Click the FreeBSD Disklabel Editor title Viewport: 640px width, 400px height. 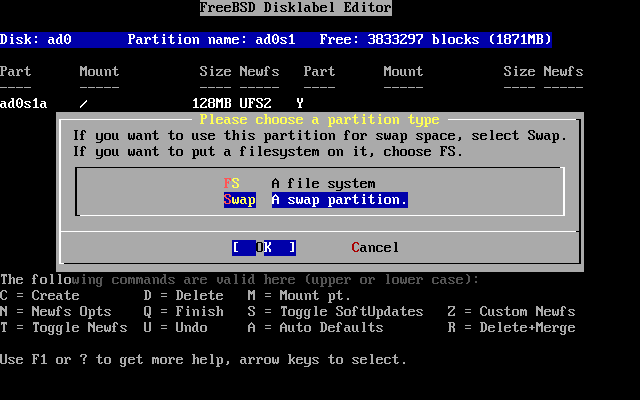pos(296,8)
